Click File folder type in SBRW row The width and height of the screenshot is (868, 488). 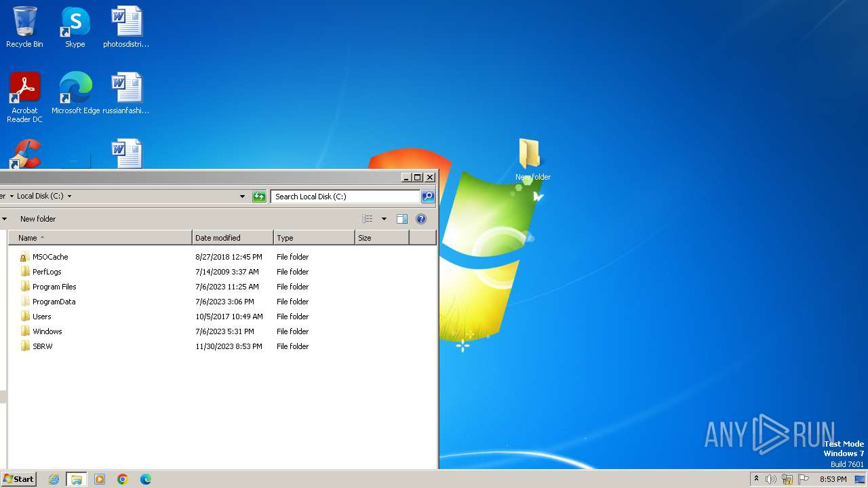click(292, 346)
